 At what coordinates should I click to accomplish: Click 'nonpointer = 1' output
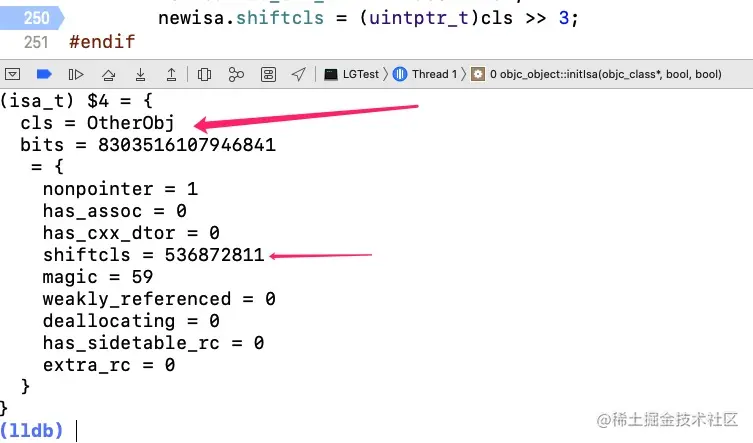coord(120,189)
